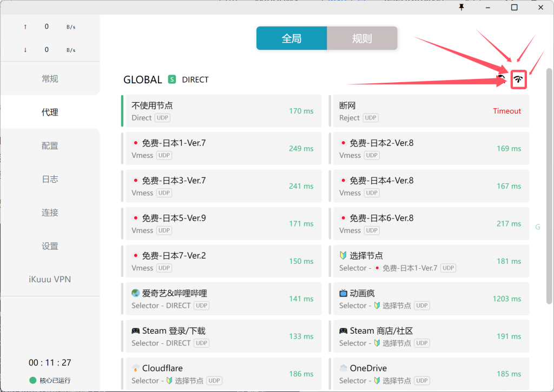Screen dimensions: 554x392
Task: Click the vertical scrollbar in proxy list
Action: 549,184
